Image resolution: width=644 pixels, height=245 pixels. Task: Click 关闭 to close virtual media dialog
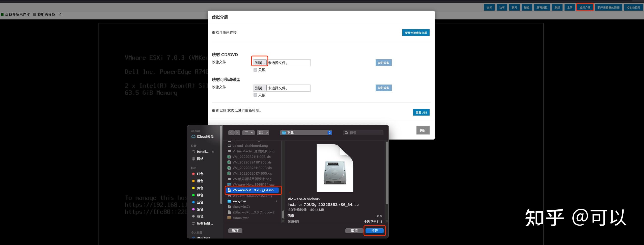coord(423,130)
